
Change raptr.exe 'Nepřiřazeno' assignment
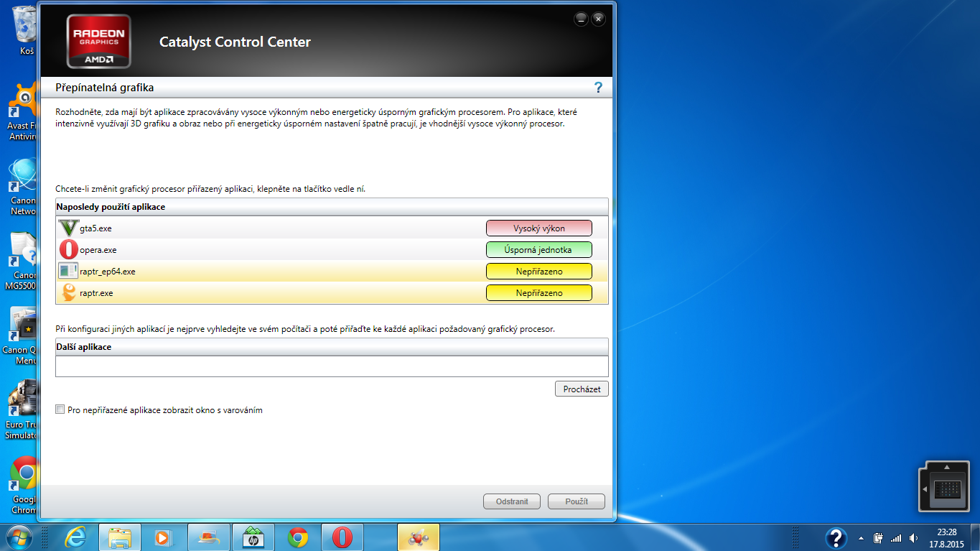(x=538, y=293)
